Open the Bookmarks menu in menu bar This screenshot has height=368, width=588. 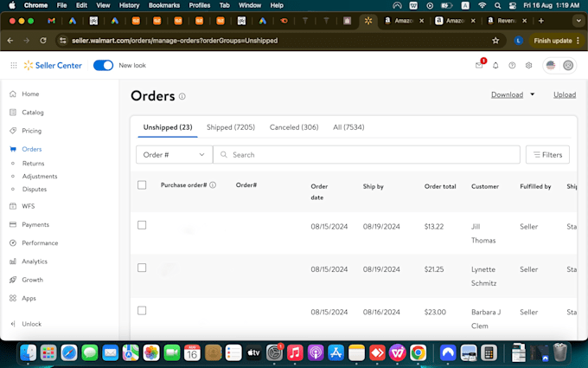pos(164,5)
